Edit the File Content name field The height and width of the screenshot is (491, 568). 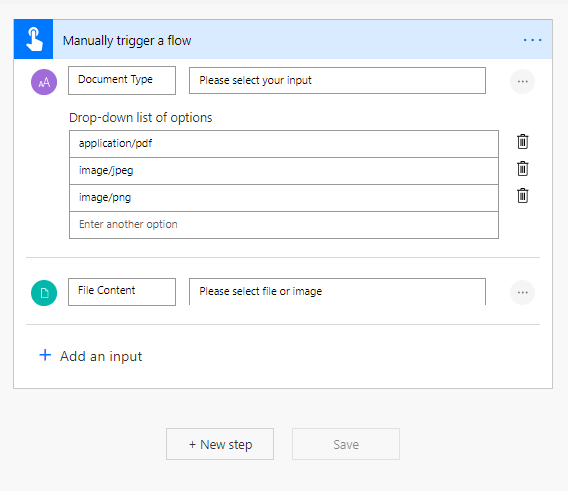122,292
